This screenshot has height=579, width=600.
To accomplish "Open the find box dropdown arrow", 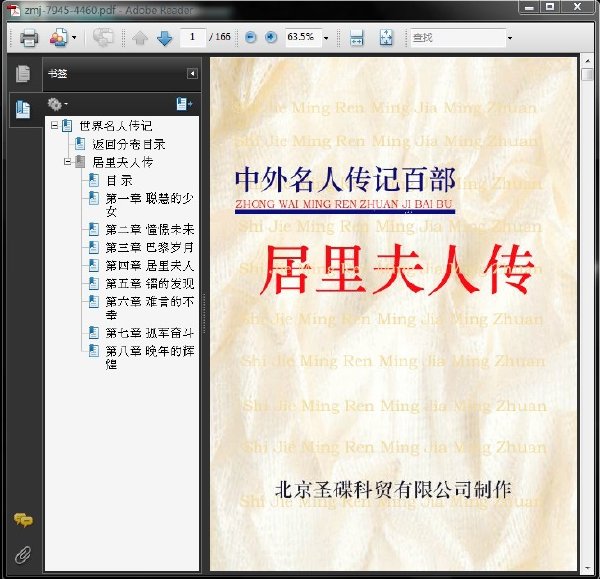I will (x=510, y=38).
